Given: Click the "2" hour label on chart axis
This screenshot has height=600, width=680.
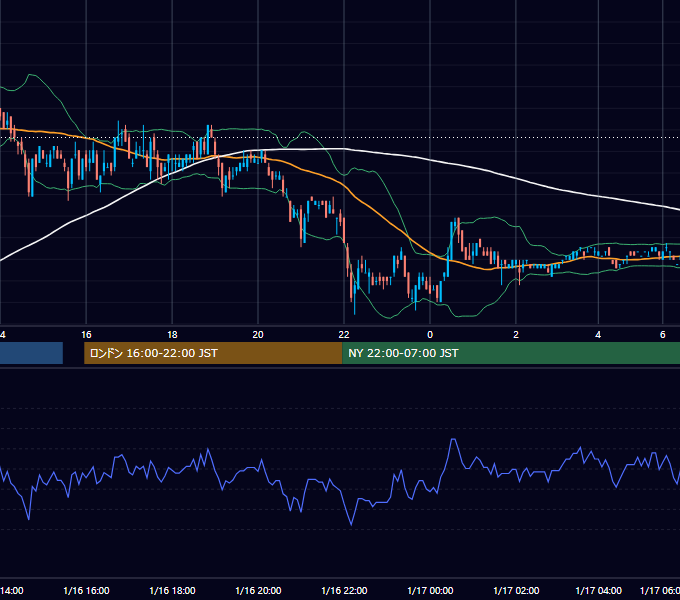Looking at the screenshot, I should click(x=516, y=335).
